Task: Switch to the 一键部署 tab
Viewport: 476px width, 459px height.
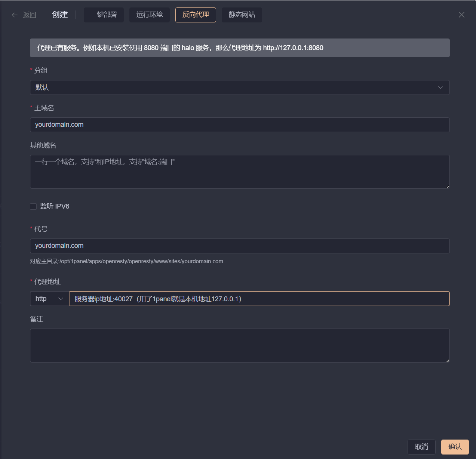Action: pyautogui.click(x=104, y=15)
